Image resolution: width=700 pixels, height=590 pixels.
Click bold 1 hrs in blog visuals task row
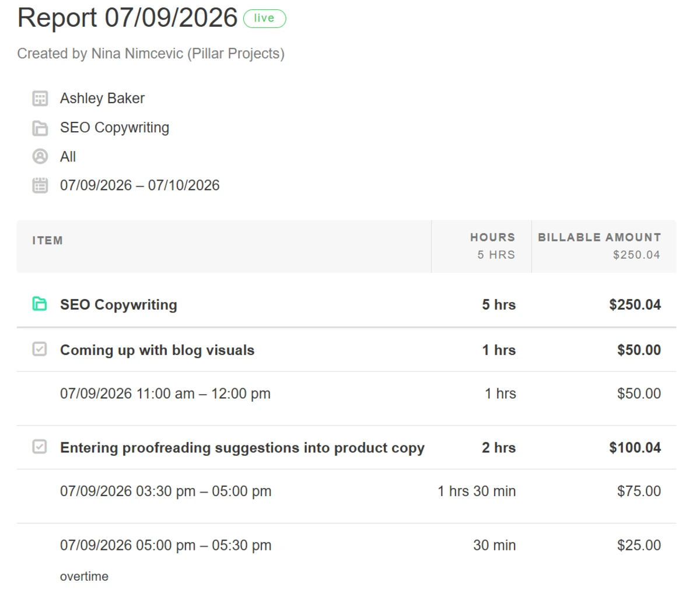pyautogui.click(x=499, y=350)
